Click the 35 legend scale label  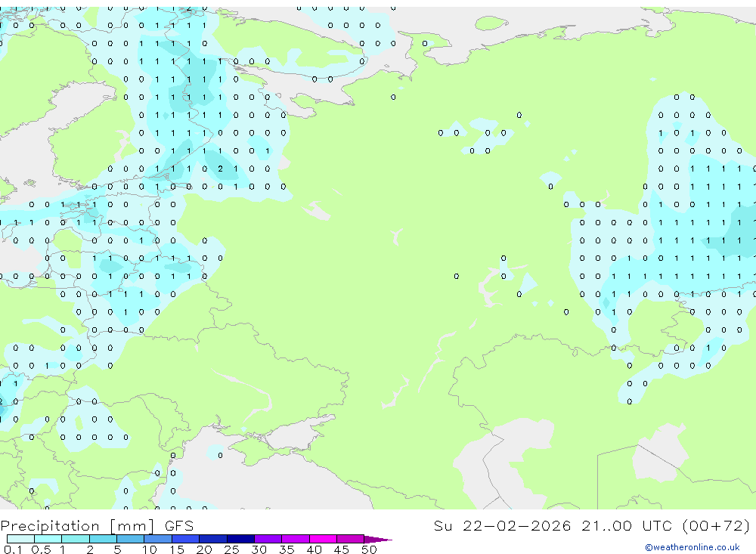pos(287,549)
